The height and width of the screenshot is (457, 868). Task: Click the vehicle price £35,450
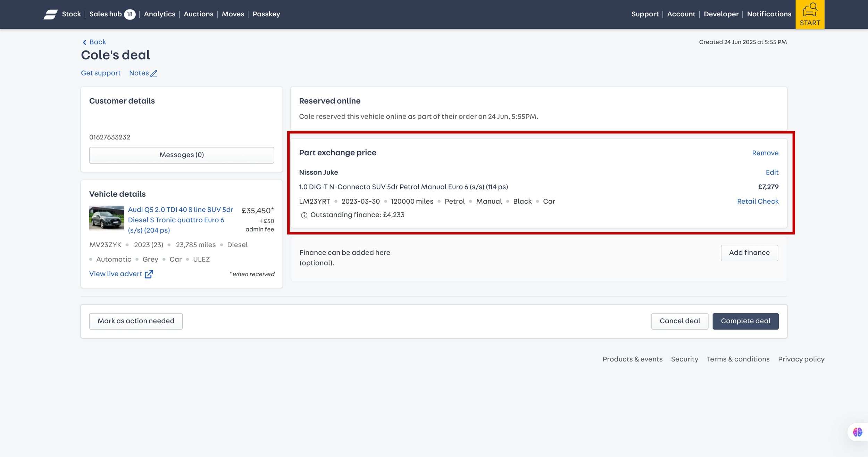(258, 211)
